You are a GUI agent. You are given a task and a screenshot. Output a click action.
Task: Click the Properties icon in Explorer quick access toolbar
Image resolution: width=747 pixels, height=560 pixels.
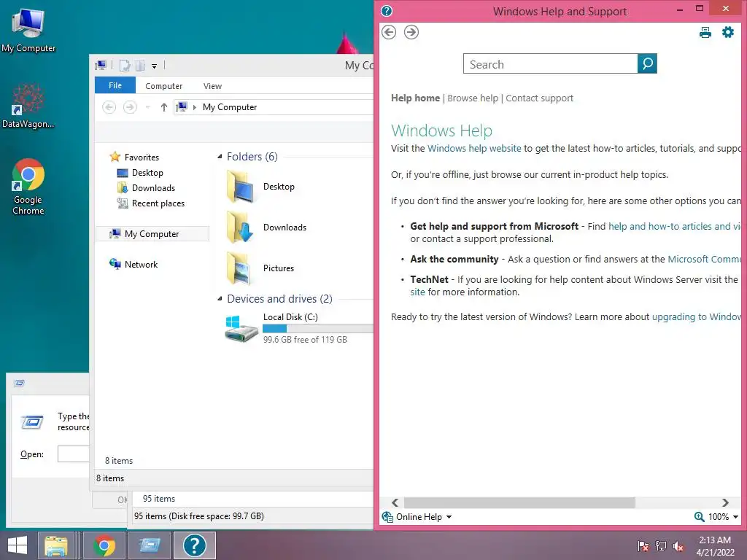[125, 65]
